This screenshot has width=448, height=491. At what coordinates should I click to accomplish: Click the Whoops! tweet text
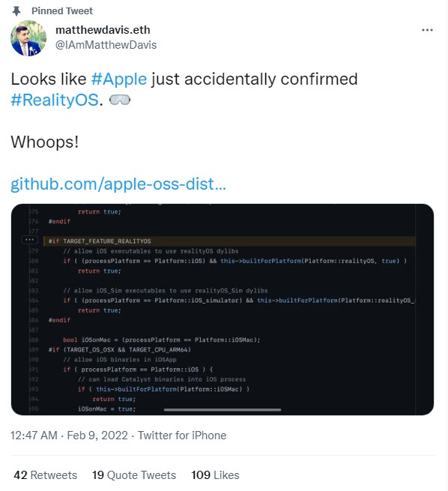tap(45, 142)
